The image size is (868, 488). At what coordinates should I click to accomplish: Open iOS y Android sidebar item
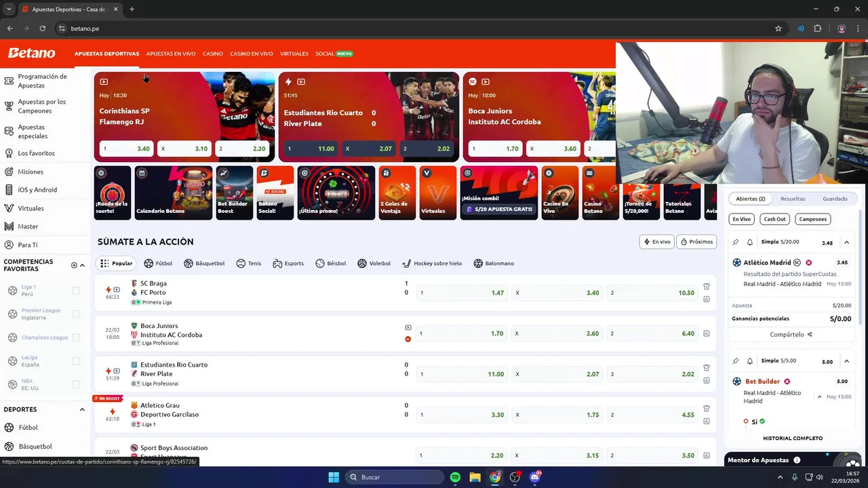pos(31,190)
